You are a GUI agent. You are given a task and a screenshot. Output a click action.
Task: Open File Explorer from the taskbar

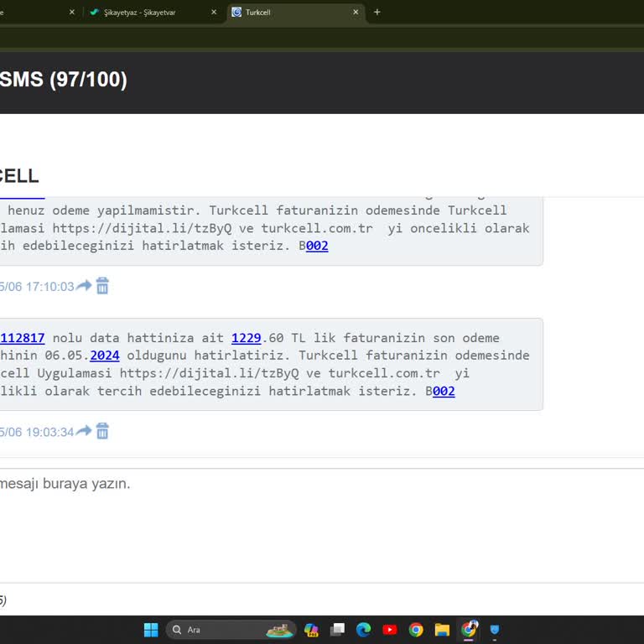point(442,630)
